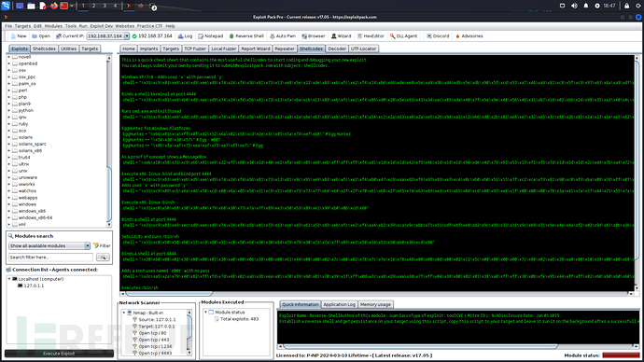This screenshot has height=362, width=644.
Task: Select the windows_x86-64 folder
Action: click(35, 218)
